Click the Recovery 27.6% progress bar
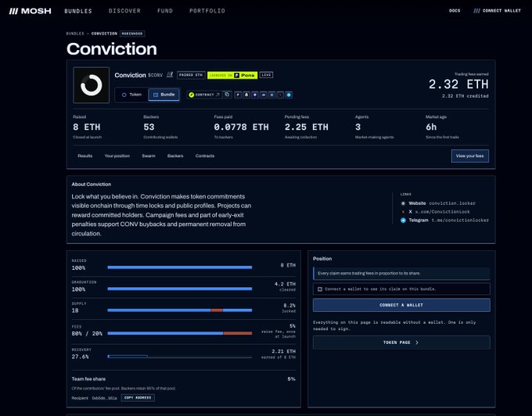Image resolution: width=532 pixels, height=416 pixels. (180, 357)
